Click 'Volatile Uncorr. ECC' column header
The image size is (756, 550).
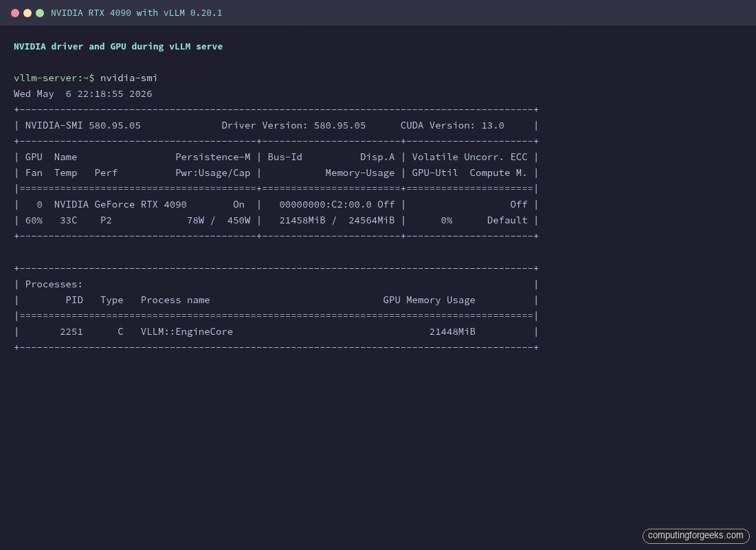tap(469, 157)
